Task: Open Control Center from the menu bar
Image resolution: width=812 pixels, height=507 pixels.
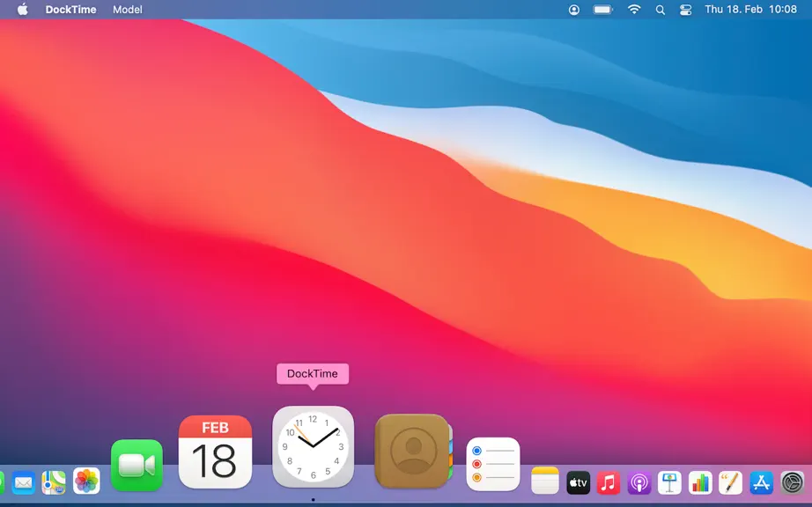Action: (x=686, y=10)
